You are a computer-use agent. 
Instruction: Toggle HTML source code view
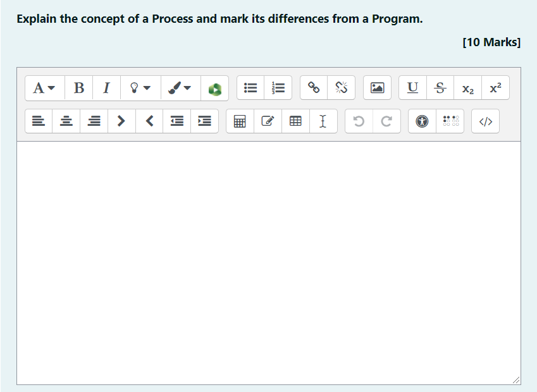(x=485, y=121)
